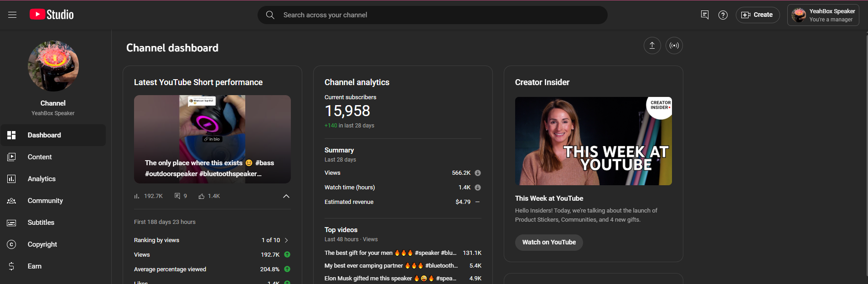
Task: Open the hamburger navigation menu
Action: tap(12, 15)
